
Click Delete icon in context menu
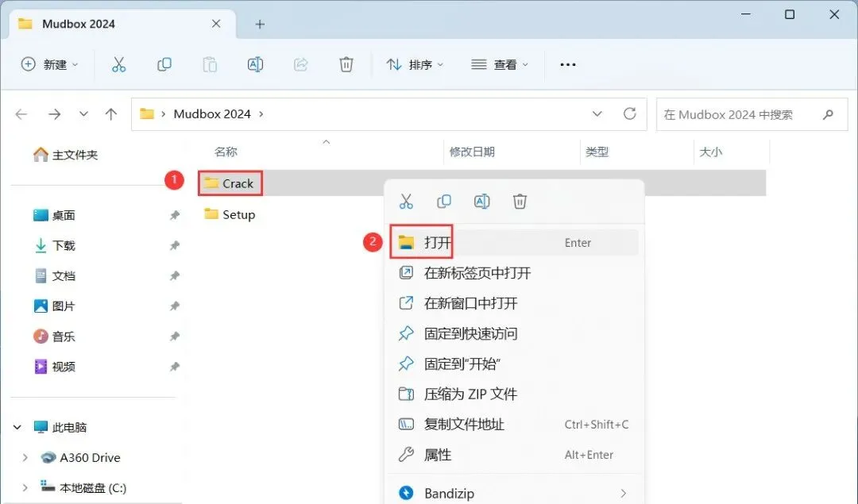[x=520, y=202]
